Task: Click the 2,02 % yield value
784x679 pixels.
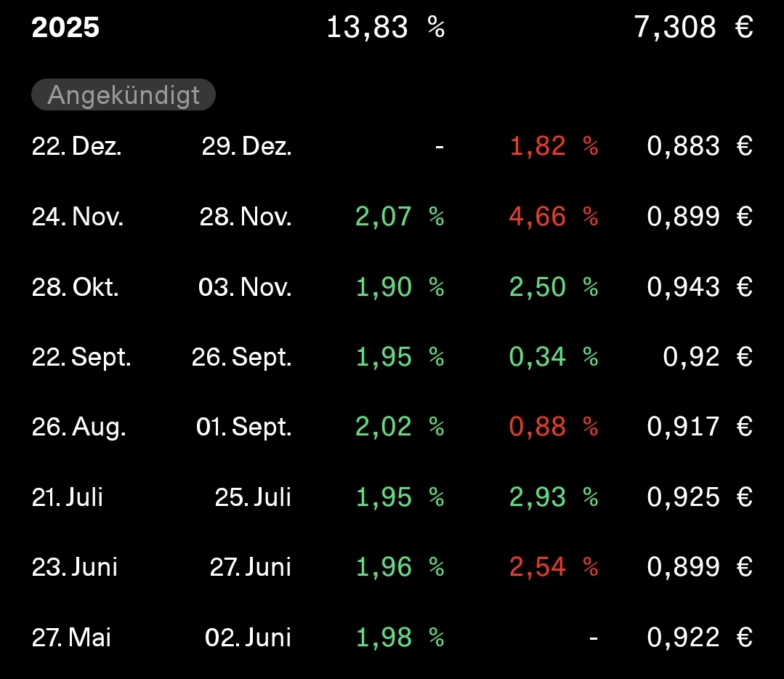Action: point(399,427)
